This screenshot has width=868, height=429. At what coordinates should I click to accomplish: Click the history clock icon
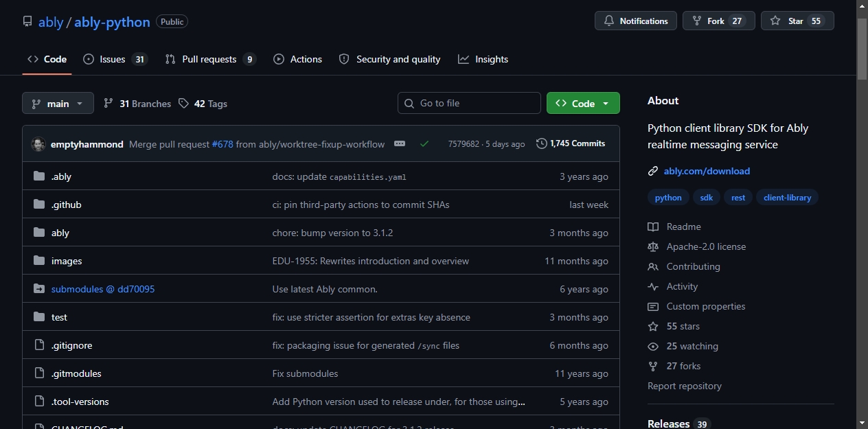point(542,143)
